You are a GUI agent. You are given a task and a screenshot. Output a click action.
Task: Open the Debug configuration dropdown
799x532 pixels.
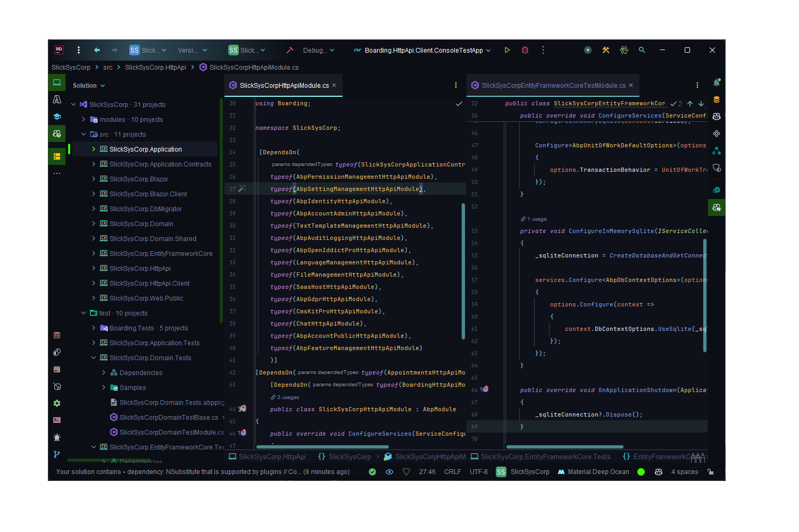coord(319,51)
